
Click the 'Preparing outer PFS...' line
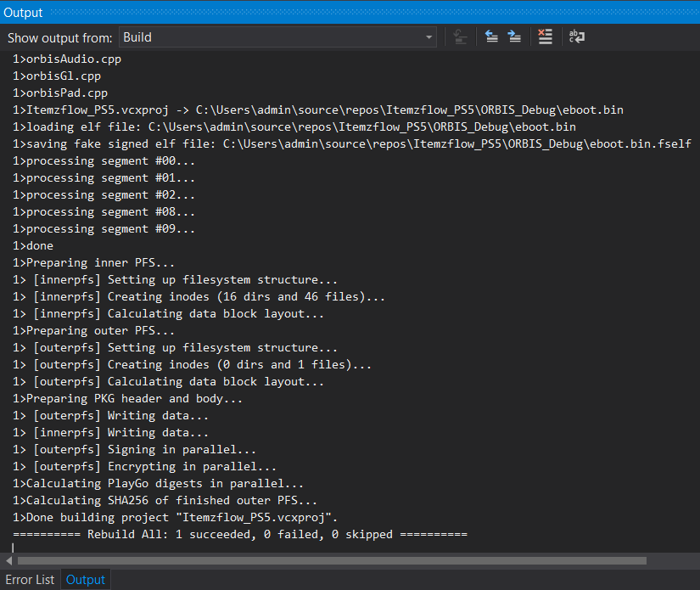point(93,330)
